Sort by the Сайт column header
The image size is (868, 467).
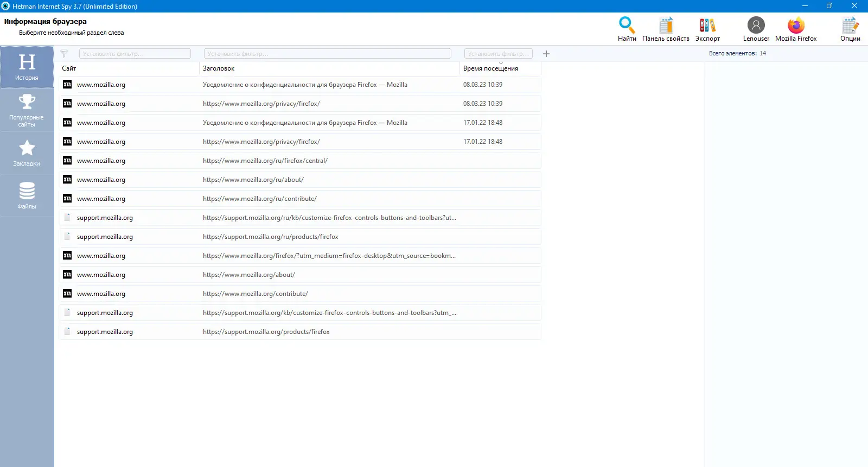coord(69,68)
